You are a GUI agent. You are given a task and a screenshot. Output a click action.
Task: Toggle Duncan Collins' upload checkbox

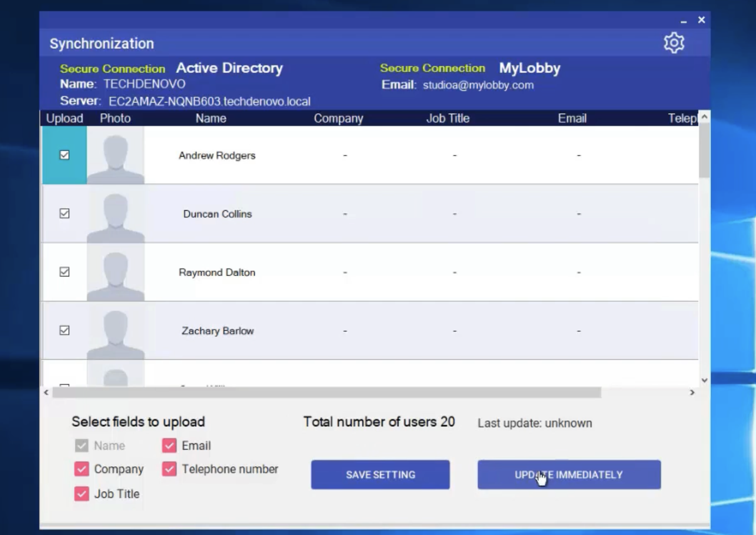point(64,214)
